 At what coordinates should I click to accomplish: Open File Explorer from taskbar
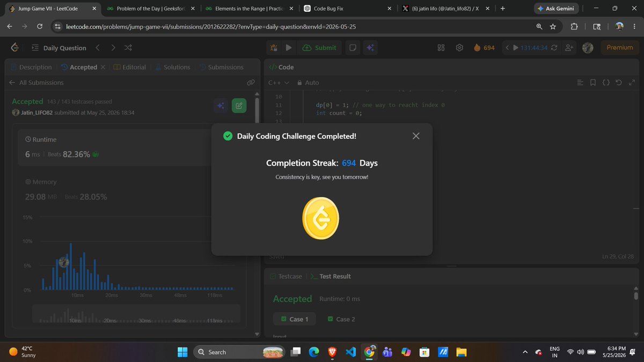click(x=460, y=352)
